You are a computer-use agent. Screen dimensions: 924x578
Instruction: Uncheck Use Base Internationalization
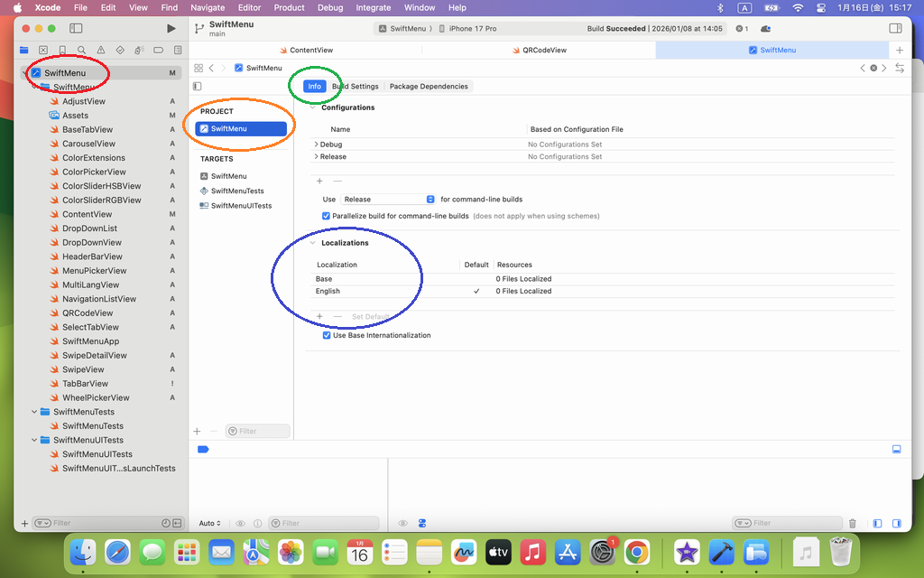point(327,335)
